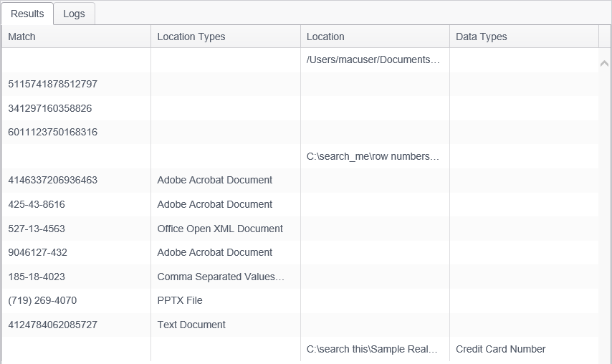Select the C:\search_me\row numbers location row
The width and height of the screenshot is (612, 364).
[x=373, y=156]
